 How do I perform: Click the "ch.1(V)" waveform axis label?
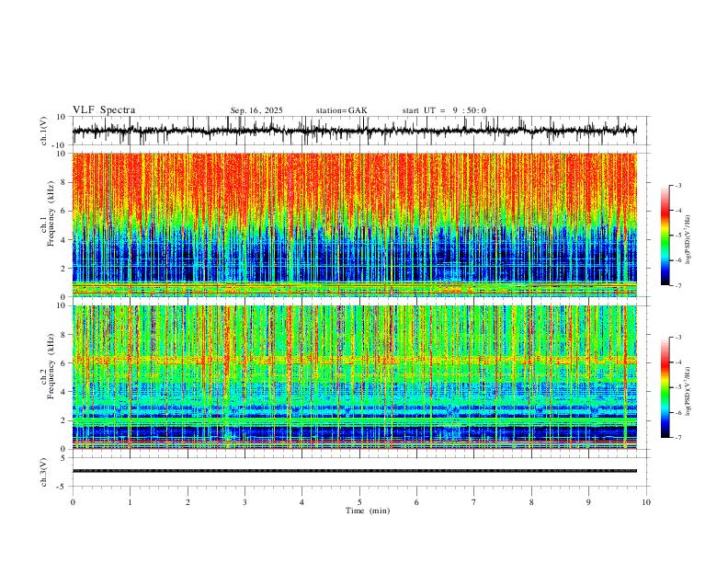45,131
